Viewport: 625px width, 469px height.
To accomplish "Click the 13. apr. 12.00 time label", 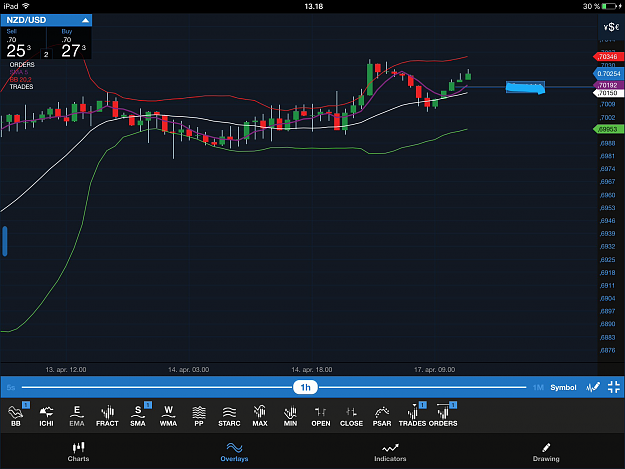I will point(66,370).
